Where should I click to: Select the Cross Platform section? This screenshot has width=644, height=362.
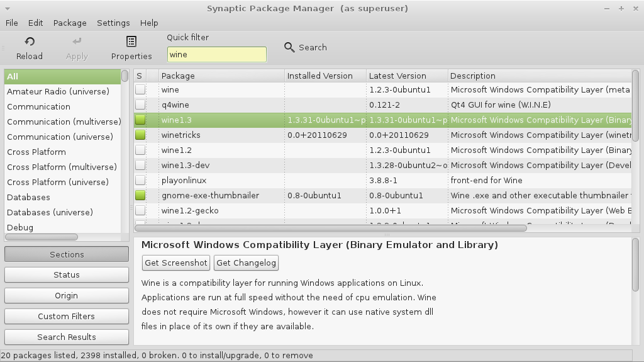(62, 152)
